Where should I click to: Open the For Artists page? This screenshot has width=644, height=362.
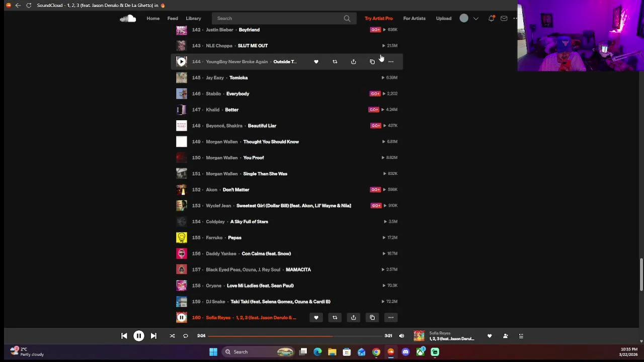(x=414, y=19)
